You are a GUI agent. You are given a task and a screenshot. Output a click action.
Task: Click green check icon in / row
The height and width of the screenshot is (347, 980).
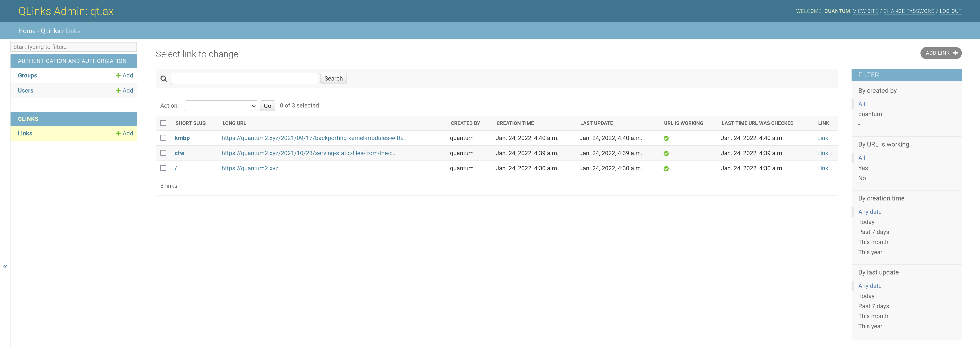(666, 169)
